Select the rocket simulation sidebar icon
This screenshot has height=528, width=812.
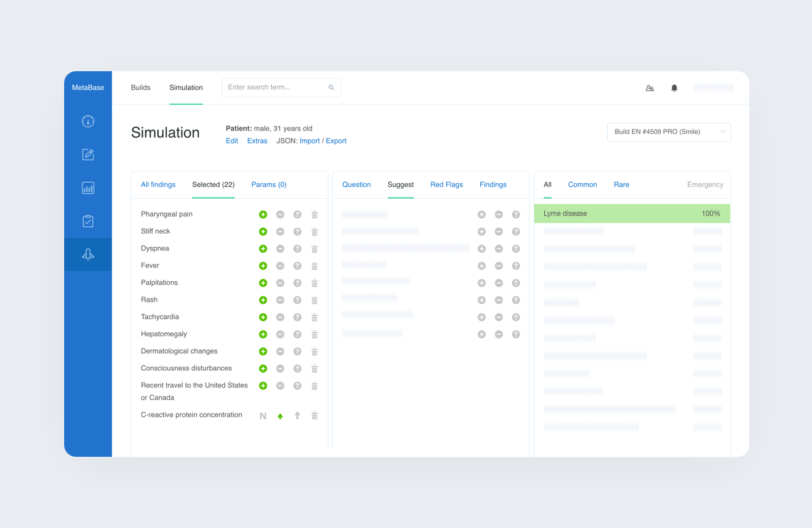tap(88, 255)
